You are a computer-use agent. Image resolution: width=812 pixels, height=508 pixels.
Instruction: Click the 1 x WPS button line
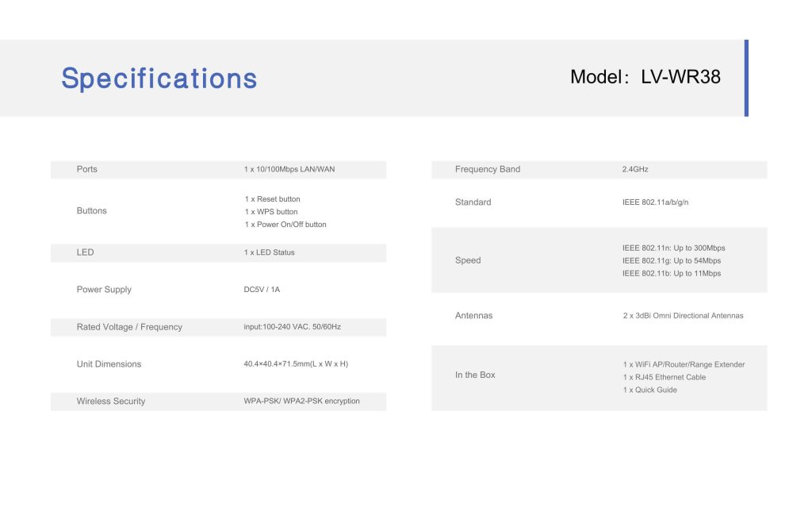pyautogui.click(x=271, y=212)
